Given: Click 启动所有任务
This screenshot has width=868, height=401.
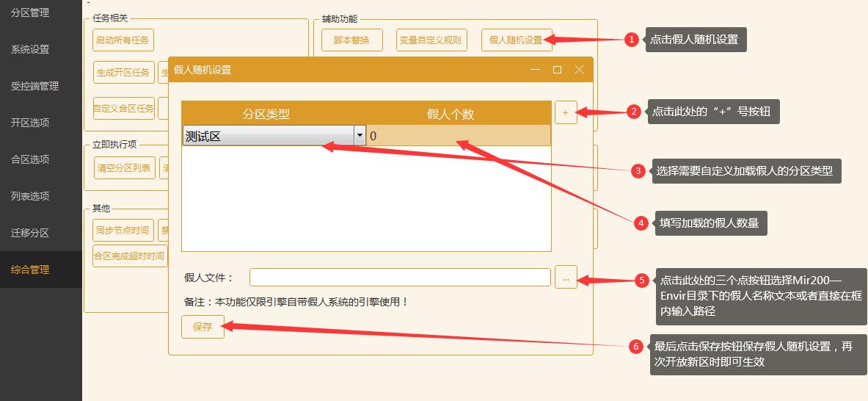Looking at the screenshot, I should (x=123, y=40).
